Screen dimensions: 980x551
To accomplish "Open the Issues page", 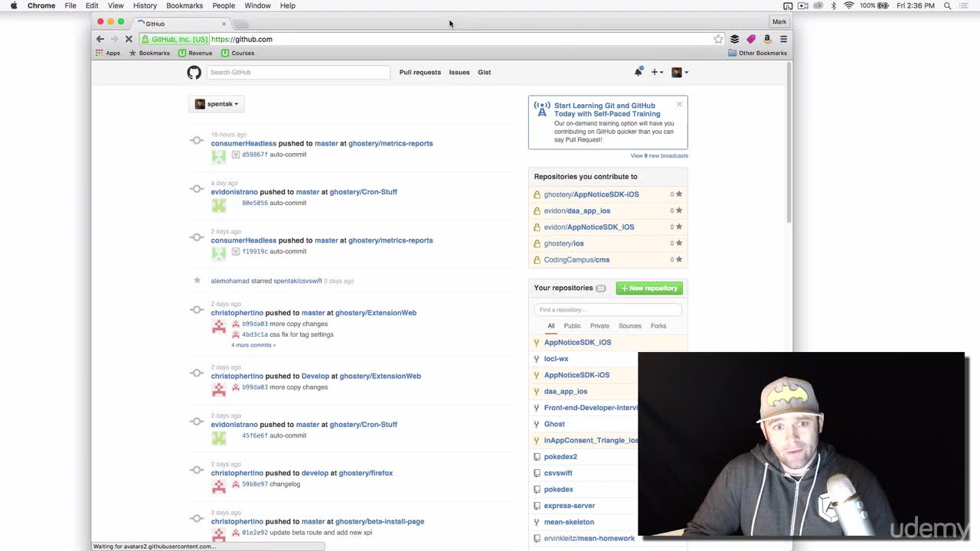I will coord(459,72).
